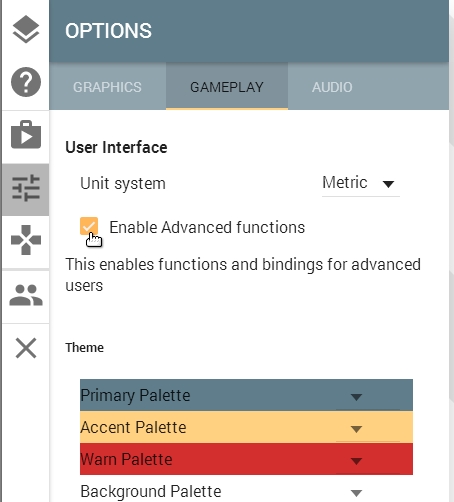Switch to the Graphics tab
Image resolution: width=454 pixels, height=502 pixels.
[x=107, y=87]
